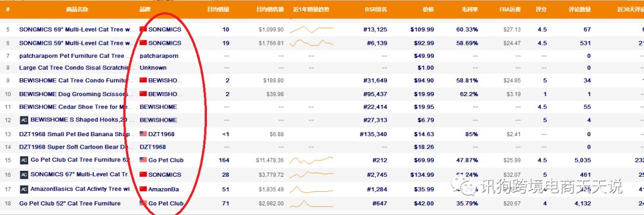
Task: Click the AC badge icon on row 12
Action: point(24,120)
